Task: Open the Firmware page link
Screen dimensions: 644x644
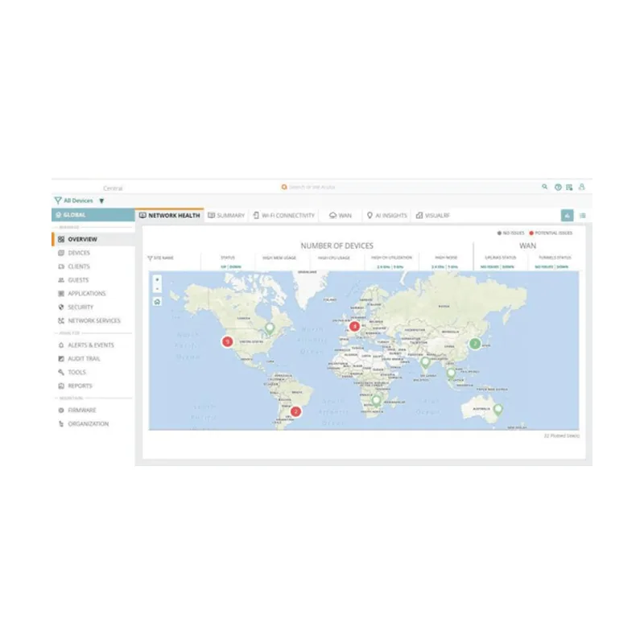Action: click(82, 411)
